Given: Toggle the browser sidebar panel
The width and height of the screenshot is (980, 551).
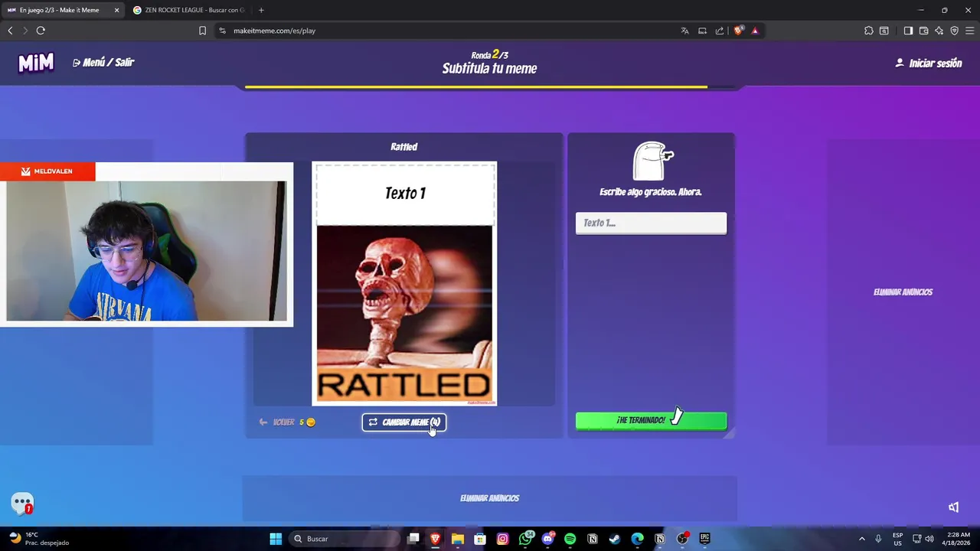Looking at the screenshot, I should tap(908, 31).
